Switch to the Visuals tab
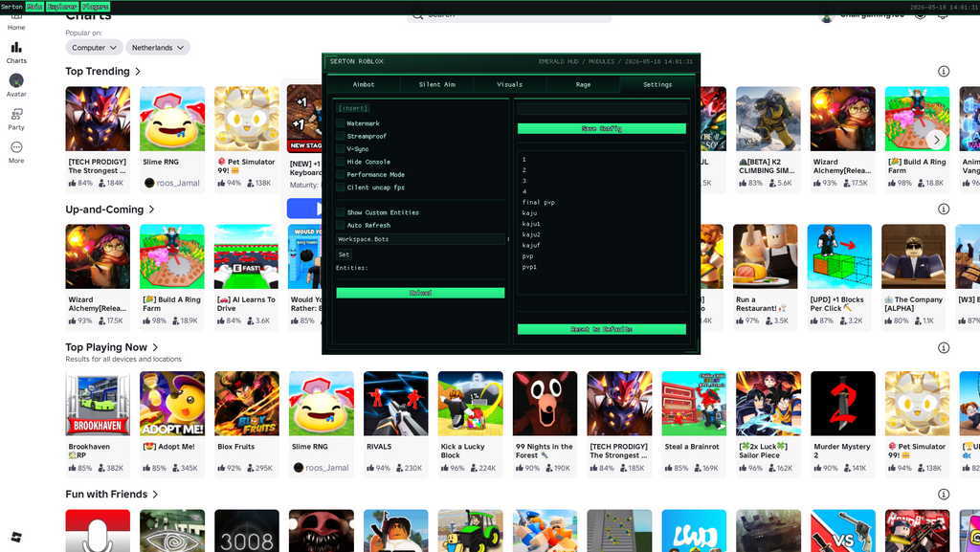 (510, 84)
